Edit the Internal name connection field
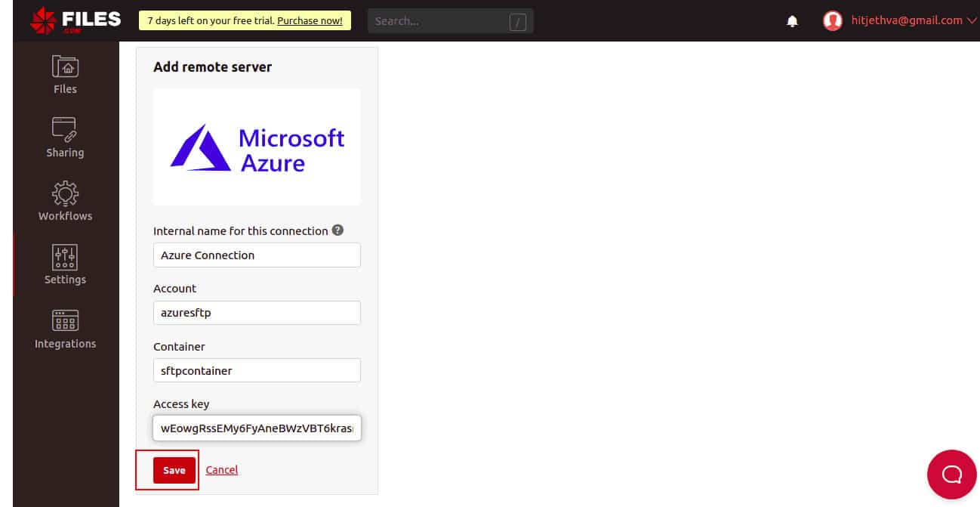980x507 pixels. [x=257, y=255]
